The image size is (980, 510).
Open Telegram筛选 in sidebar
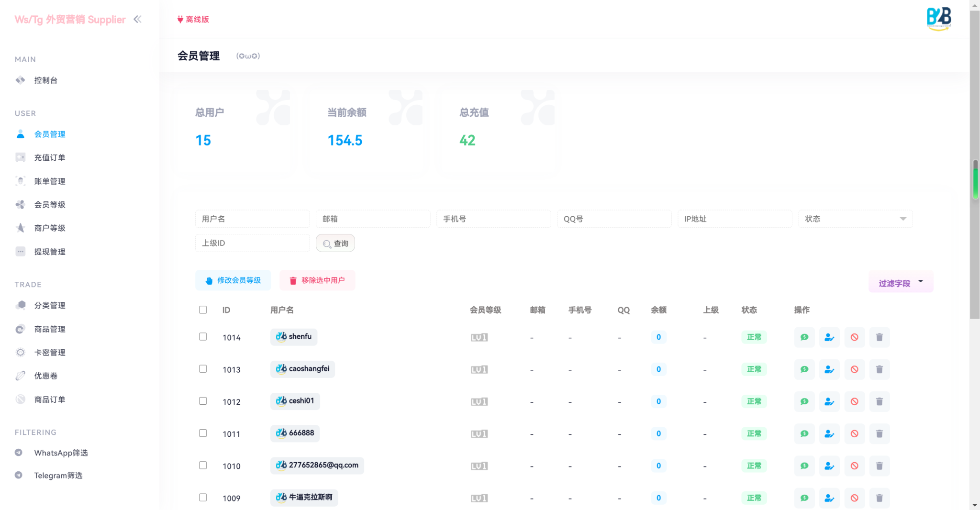[x=58, y=476]
